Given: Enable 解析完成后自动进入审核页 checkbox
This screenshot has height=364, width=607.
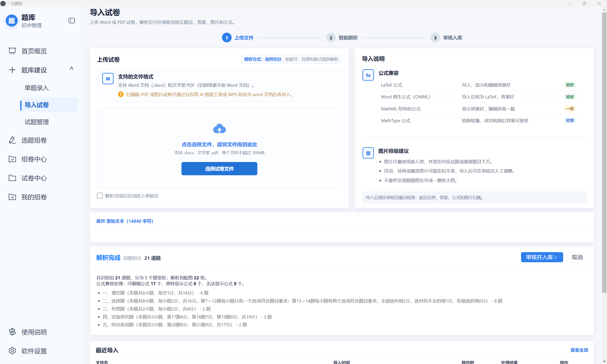Looking at the screenshot, I should (x=100, y=195).
